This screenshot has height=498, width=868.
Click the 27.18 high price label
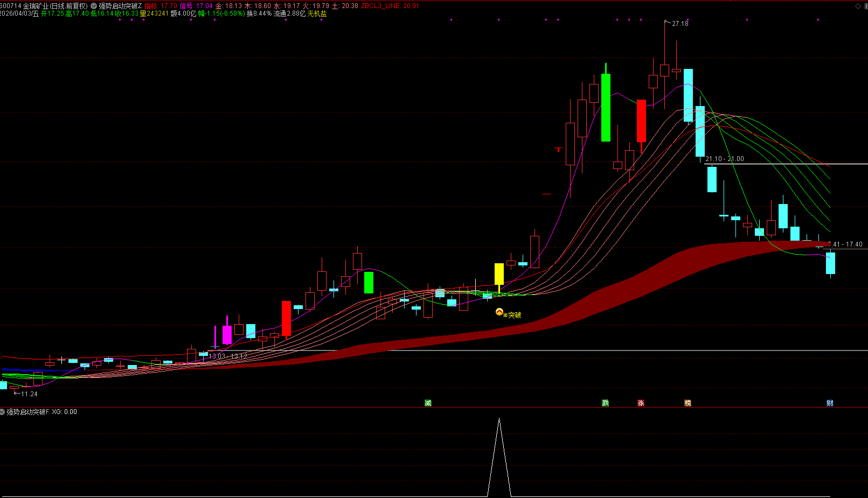tap(680, 24)
